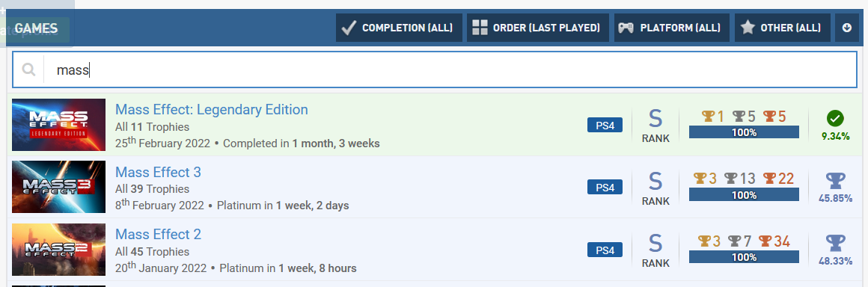The image size is (868, 287).
Task: Click the Mass Effect 3 100% progress bar
Action: (x=744, y=194)
